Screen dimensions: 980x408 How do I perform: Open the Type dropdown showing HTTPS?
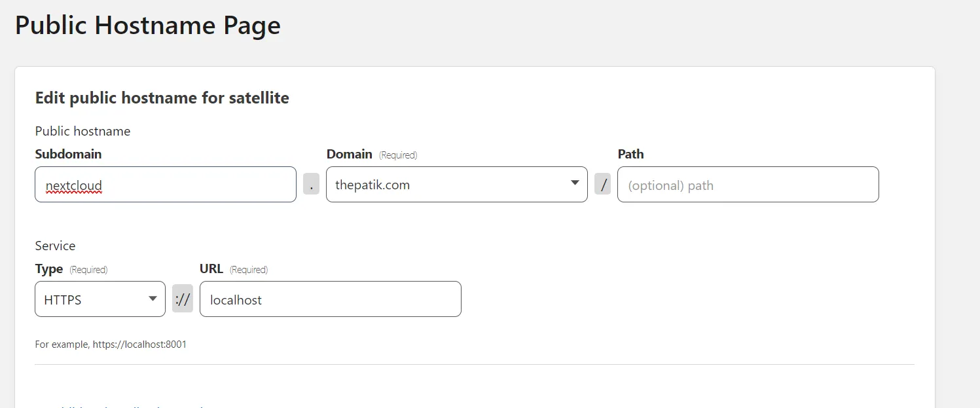(100, 299)
